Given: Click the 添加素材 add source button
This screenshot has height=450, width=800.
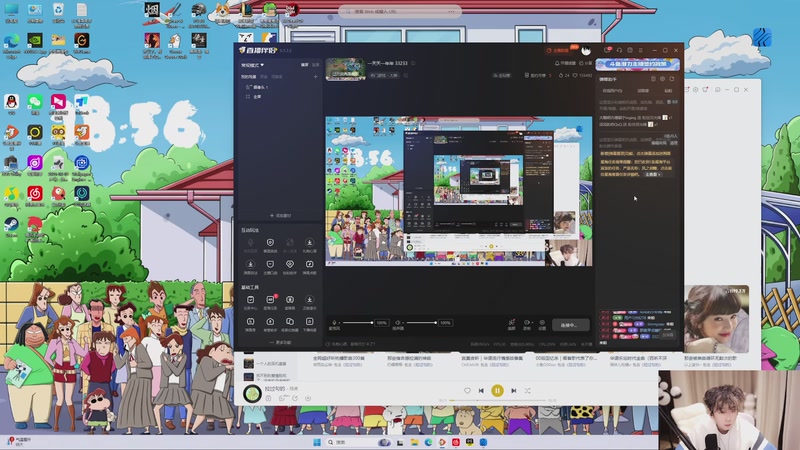Looking at the screenshot, I should pyautogui.click(x=280, y=216).
